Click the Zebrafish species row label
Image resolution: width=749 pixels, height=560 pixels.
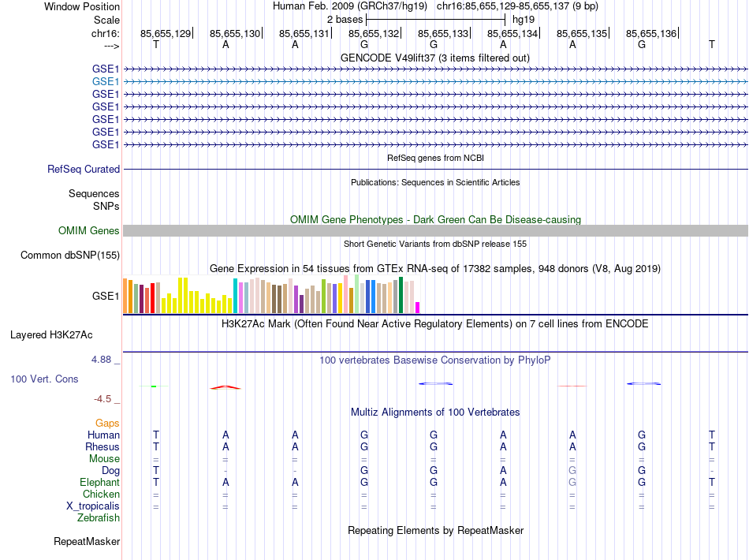click(99, 518)
